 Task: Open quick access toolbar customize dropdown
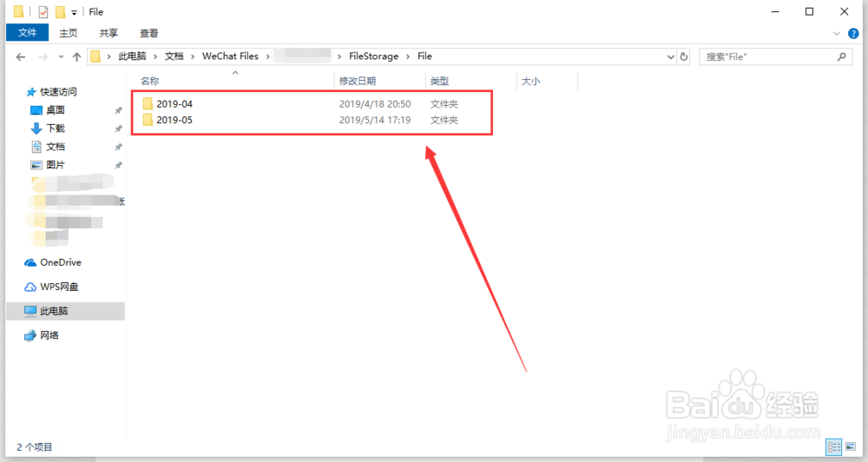pos(74,12)
